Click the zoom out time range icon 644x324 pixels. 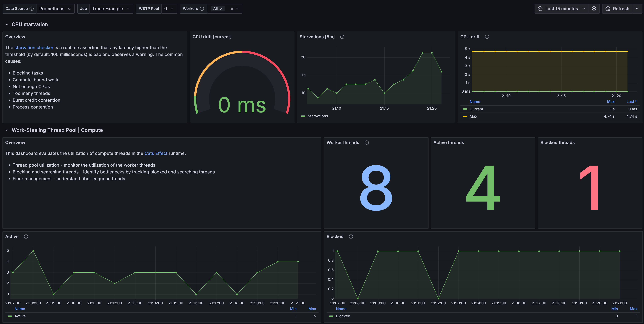pos(594,9)
